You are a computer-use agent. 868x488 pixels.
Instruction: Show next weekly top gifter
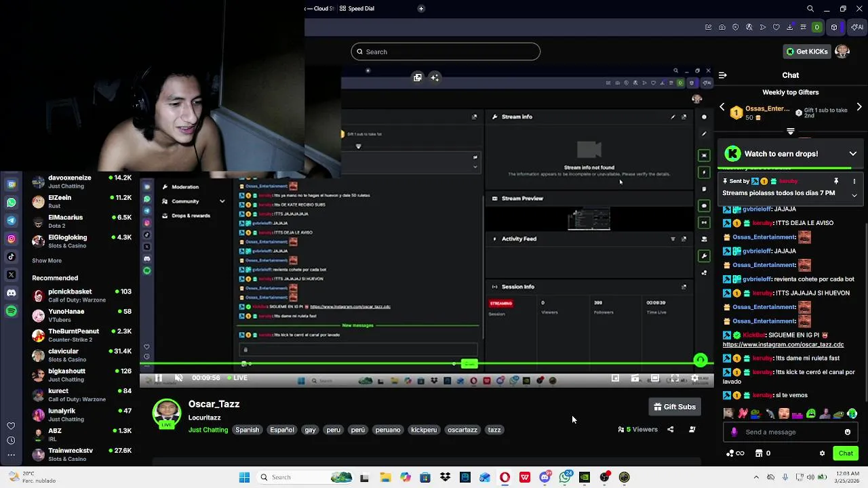859,107
